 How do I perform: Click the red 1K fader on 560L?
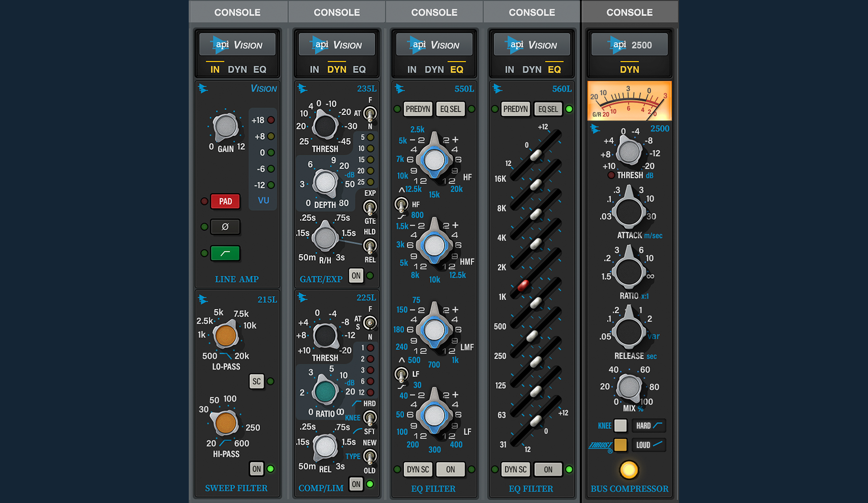523,285
